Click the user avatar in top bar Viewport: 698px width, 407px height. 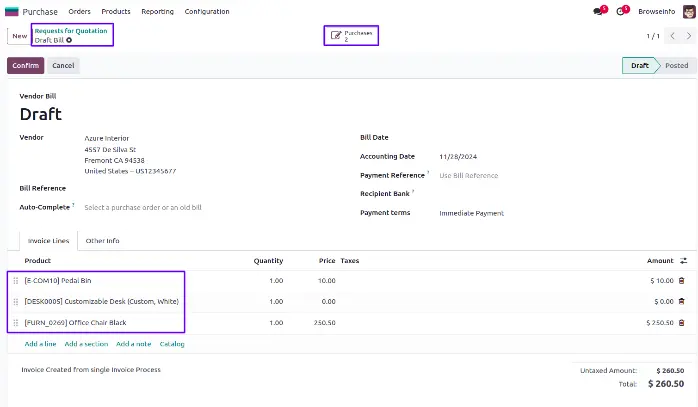click(688, 12)
